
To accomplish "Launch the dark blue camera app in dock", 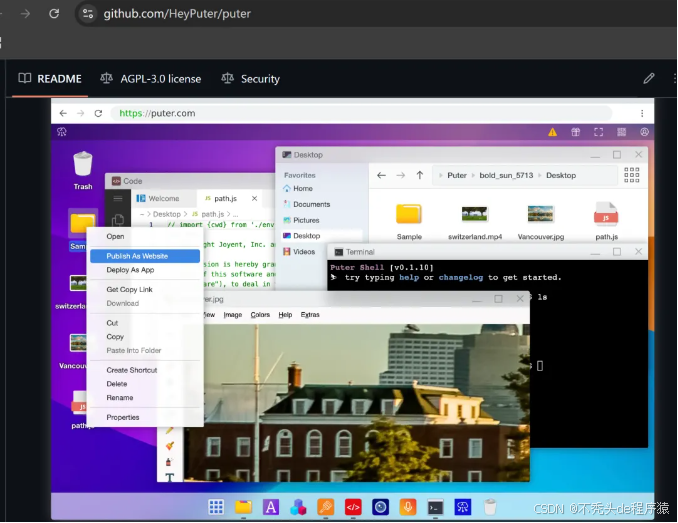I will pyautogui.click(x=381, y=507).
